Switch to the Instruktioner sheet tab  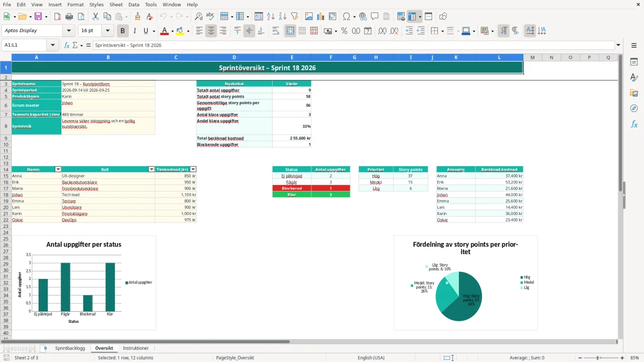click(x=136, y=348)
